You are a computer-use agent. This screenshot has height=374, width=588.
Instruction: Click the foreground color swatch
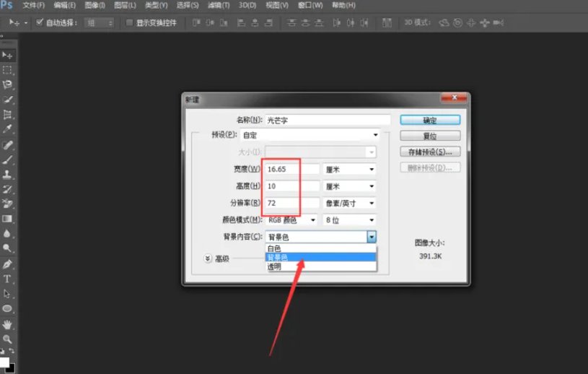(x=4, y=362)
